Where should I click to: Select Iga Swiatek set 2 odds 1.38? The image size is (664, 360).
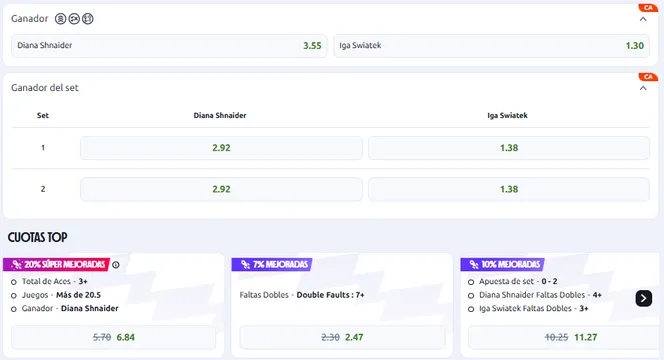(x=509, y=189)
